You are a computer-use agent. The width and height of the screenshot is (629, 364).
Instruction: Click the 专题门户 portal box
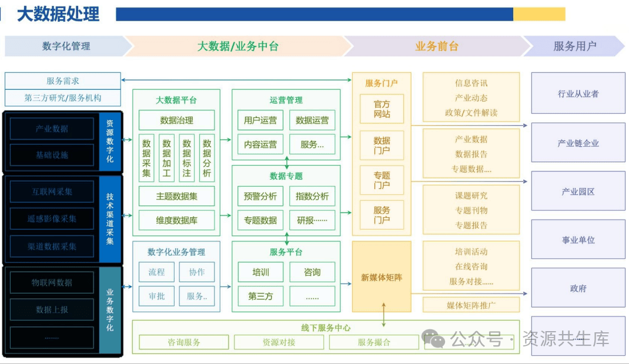click(382, 180)
